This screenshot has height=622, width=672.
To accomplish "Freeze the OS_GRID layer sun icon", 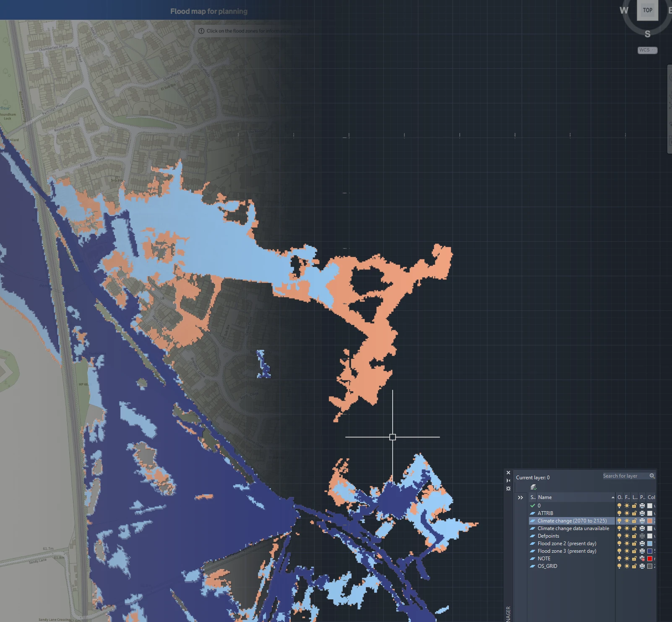I will 627,566.
